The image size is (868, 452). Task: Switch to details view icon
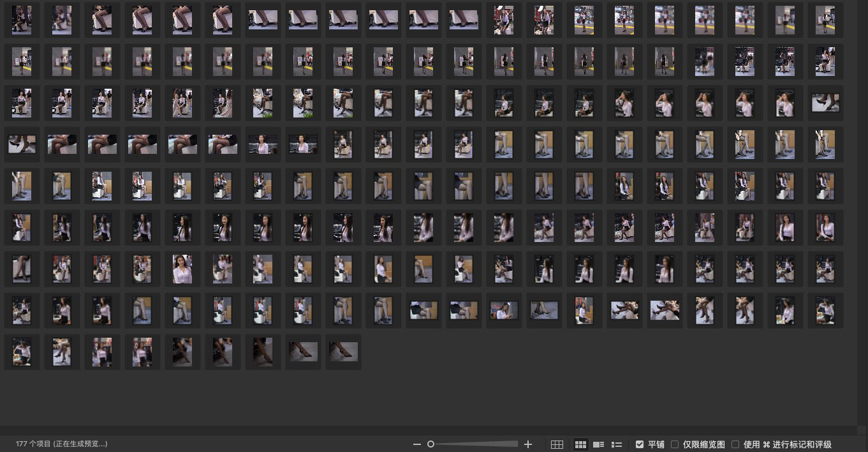(598, 444)
